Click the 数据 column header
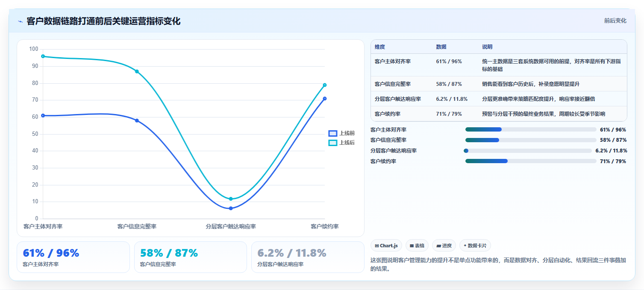The image size is (644, 290). [441, 47]
